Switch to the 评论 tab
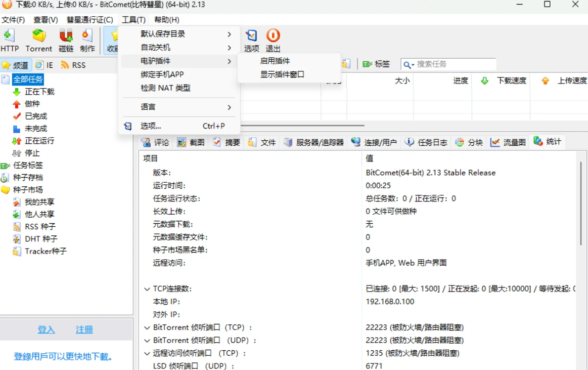The width and height of the screenshot is (588, 370). [x=155, y=143]
